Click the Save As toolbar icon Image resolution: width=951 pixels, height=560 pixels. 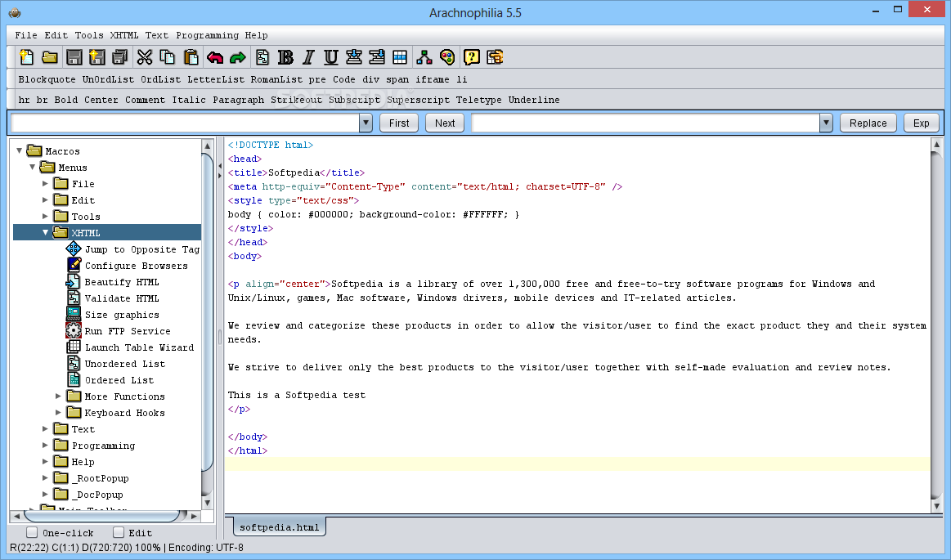point(97,57)
